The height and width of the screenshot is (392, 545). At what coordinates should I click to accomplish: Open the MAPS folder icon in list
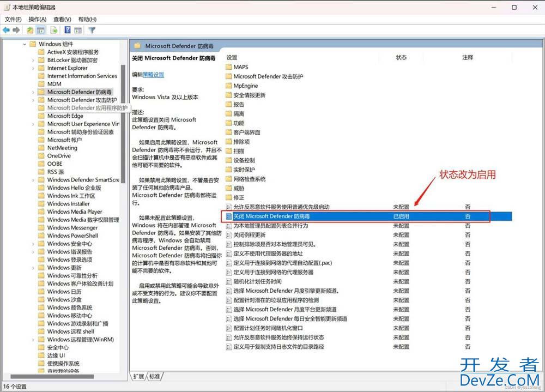point(229,67)
